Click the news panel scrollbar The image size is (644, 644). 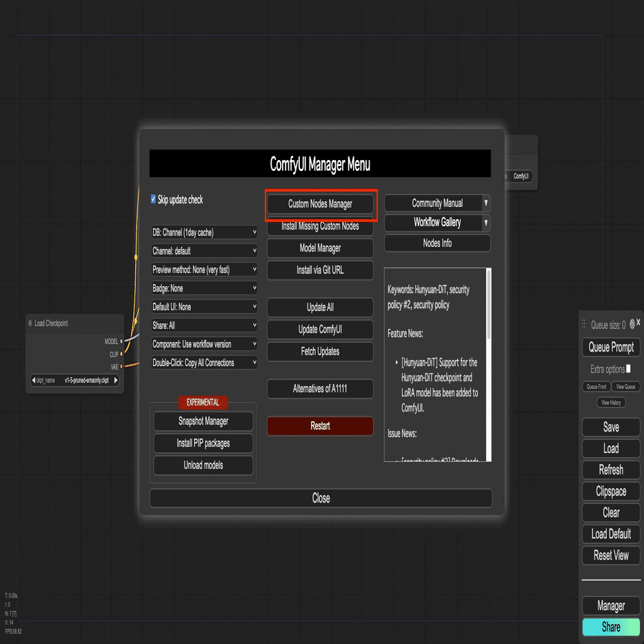click(x=489, y=304)
